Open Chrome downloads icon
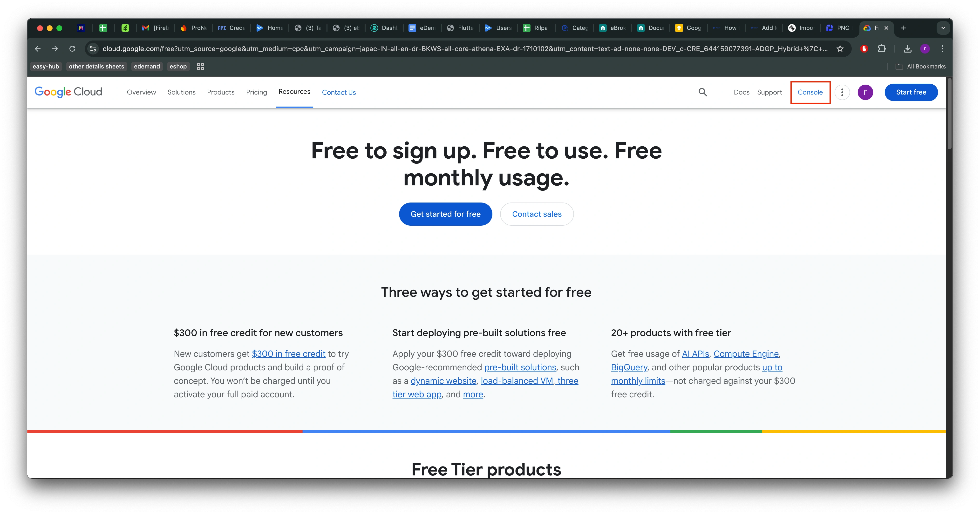 907,49
